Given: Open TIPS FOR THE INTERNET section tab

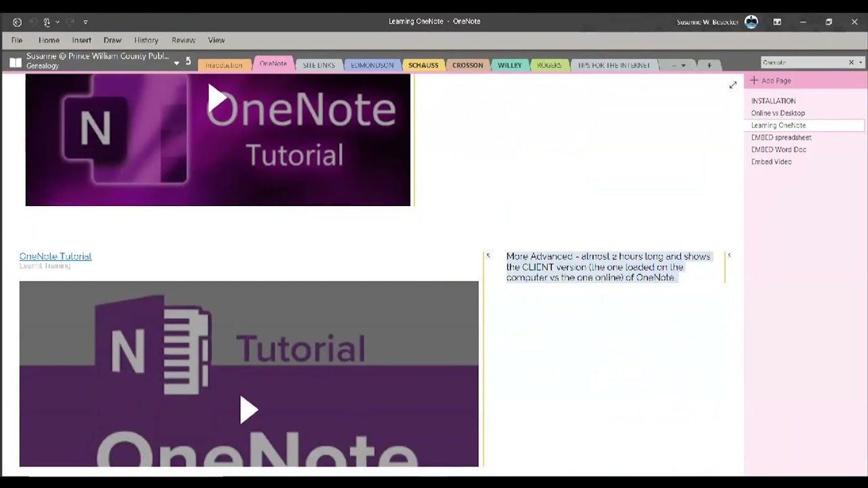Looking at the screenshot, I should click(x=614, y=65).
